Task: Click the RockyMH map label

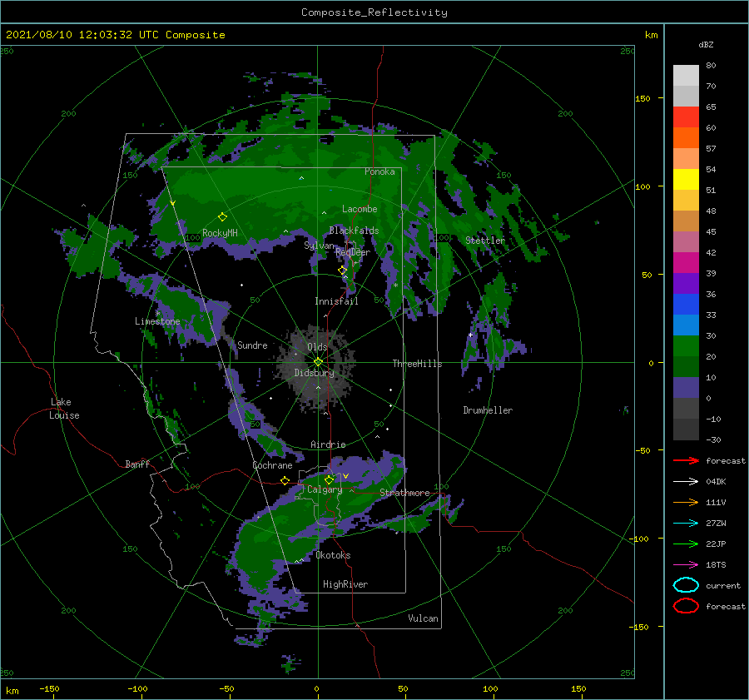Action: (220, 233)
